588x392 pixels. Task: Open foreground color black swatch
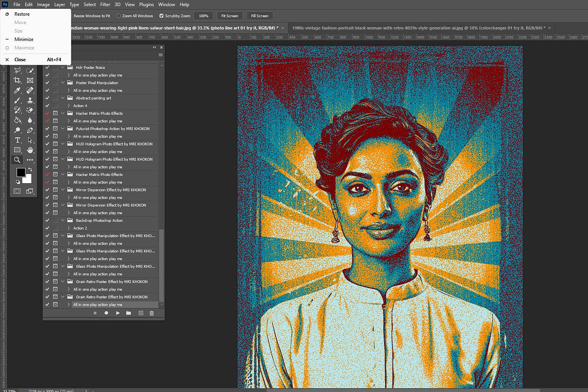click(21, 172)
